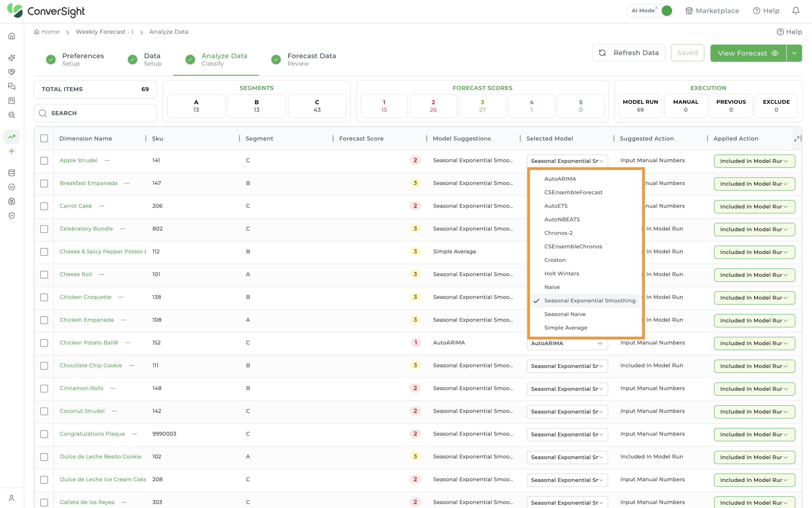Expand the View Forecast arrow dropdown
Image resolution: width=812 pixels, height=508 pixels.
click(x=794, y=53)
